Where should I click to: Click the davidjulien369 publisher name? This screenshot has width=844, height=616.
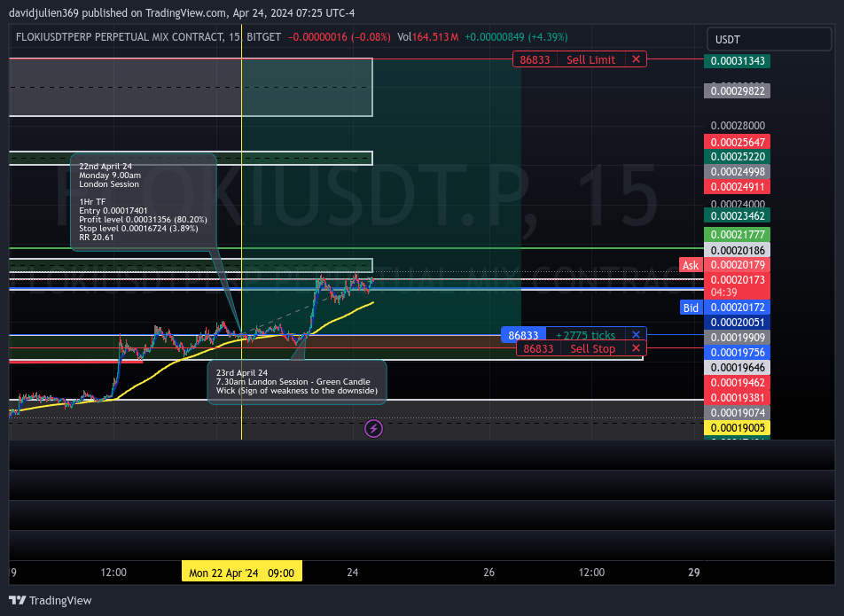pyautogui.click(x=43, y=13)
